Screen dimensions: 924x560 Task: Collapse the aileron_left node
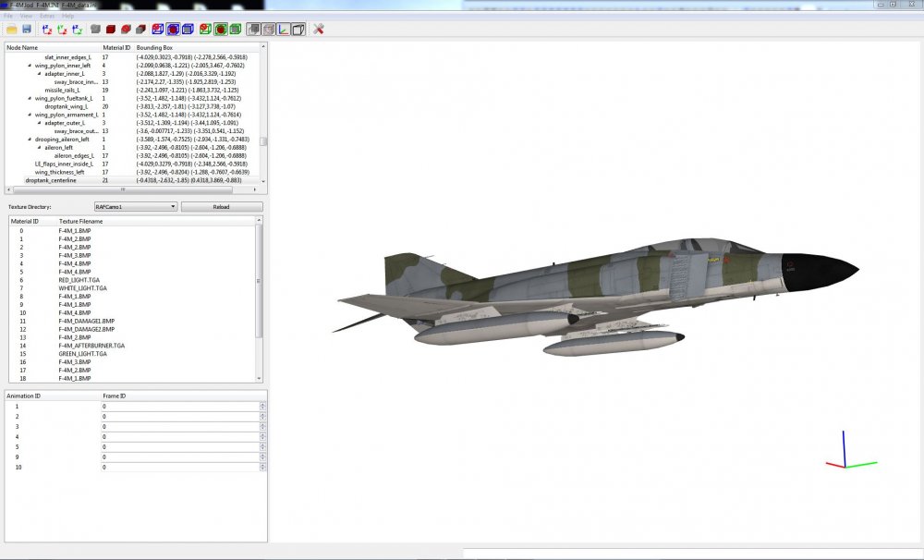pyautogui.click(x=40, y=148)
